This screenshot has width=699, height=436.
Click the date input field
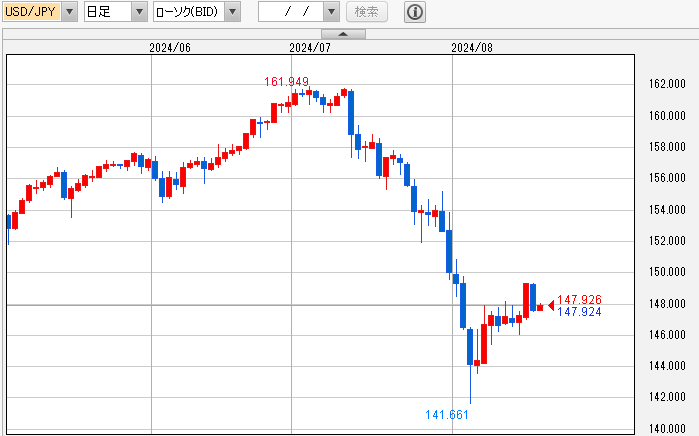(x=291, y=12)
